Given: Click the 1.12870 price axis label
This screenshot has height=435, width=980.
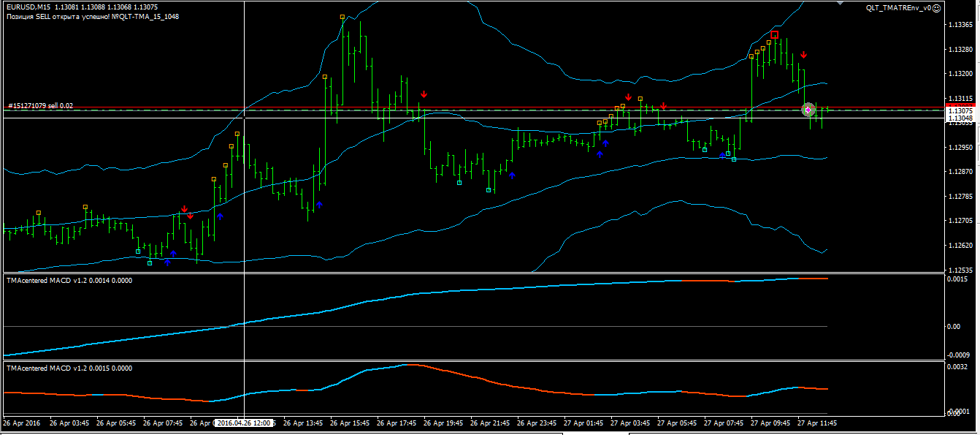Looking at the screenshot, I should 960,172.
